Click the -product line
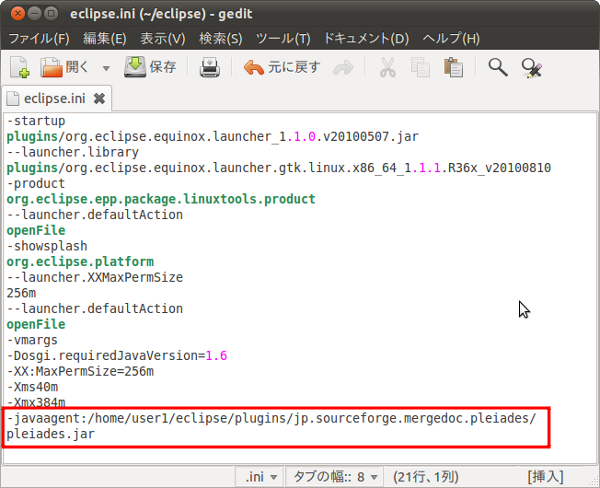 (36, 183)
